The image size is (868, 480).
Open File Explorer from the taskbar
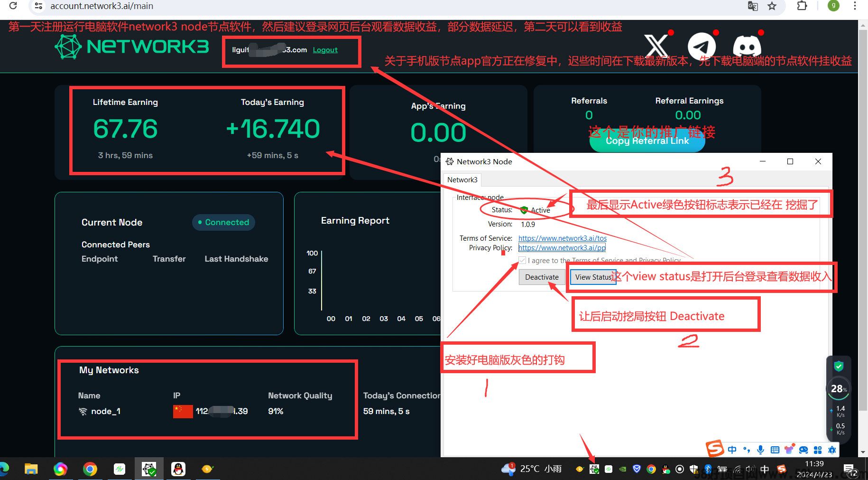tap(31, 469)
